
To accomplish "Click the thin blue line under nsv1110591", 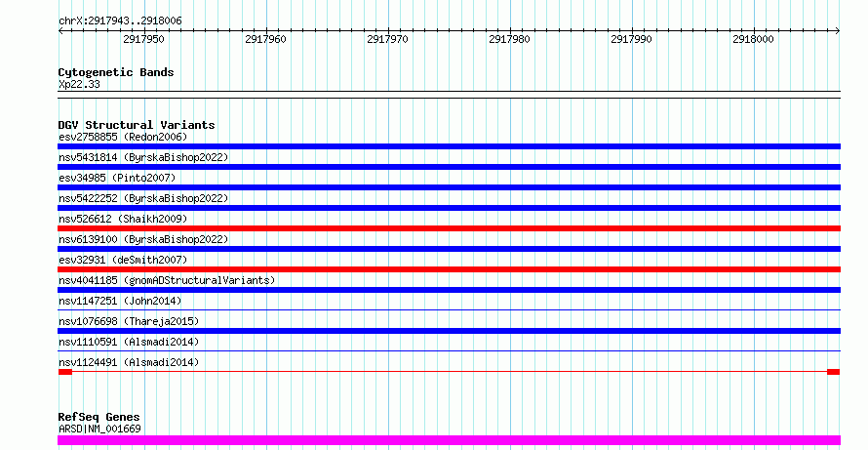I will click(449, 351).
